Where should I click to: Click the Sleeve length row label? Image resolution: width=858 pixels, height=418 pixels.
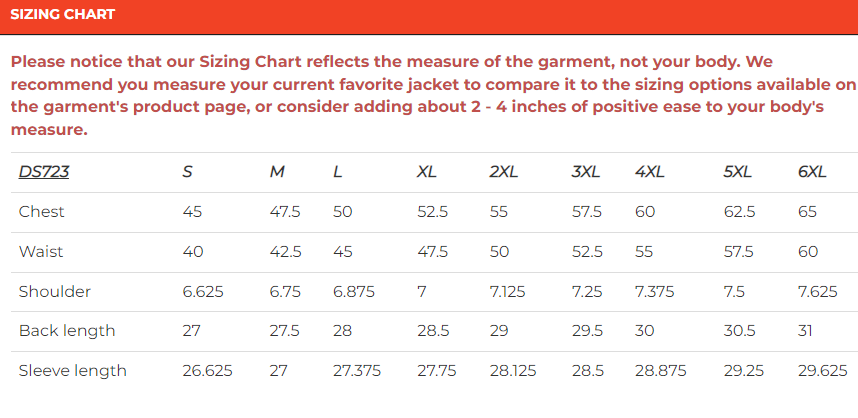coord(73,371)
